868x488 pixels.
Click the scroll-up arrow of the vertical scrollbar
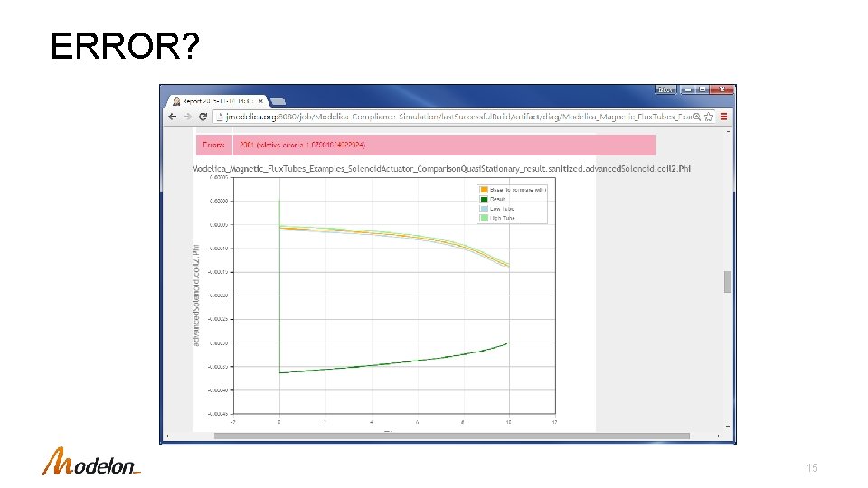pos(727,132)
